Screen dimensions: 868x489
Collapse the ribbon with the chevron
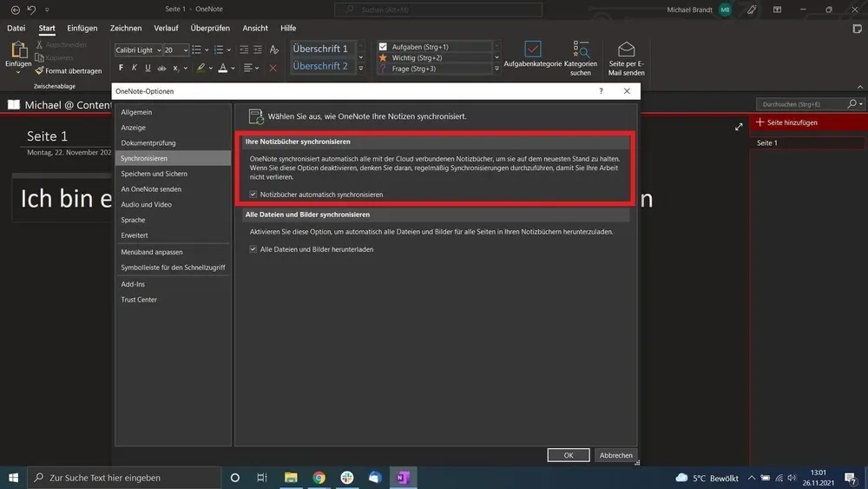tap(859, 87)
